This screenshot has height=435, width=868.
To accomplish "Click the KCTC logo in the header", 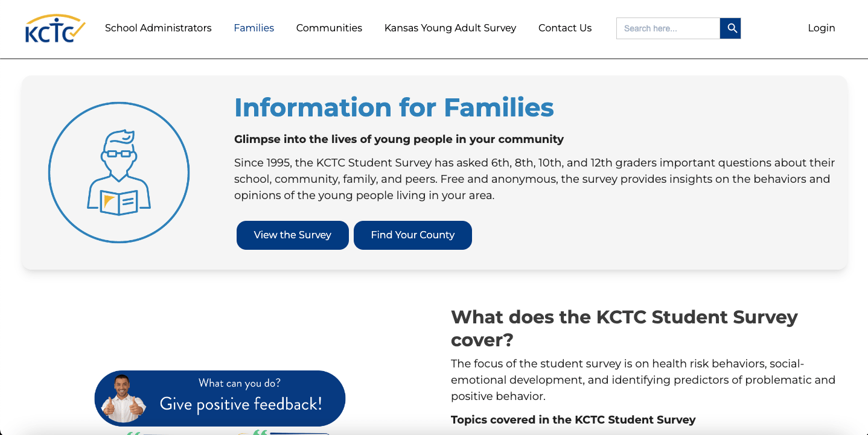I will pos(54,28).
